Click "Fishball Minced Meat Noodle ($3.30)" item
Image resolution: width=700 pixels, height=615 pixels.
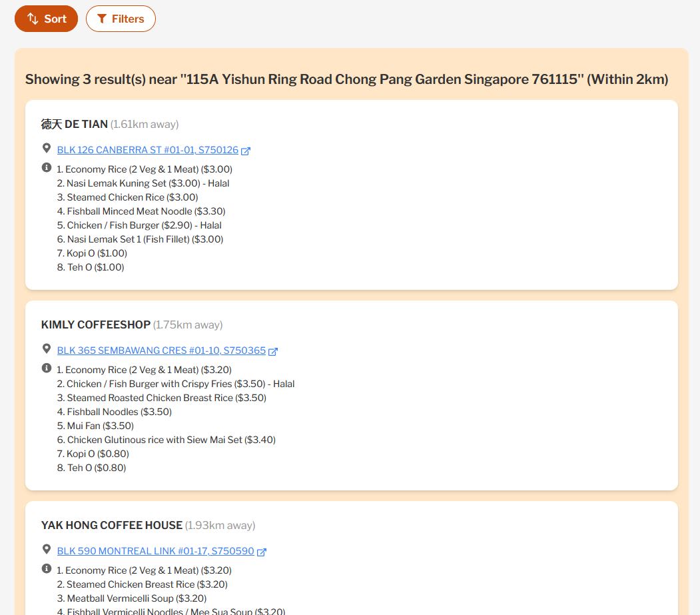pyautogui.click(x=141, y=211)
